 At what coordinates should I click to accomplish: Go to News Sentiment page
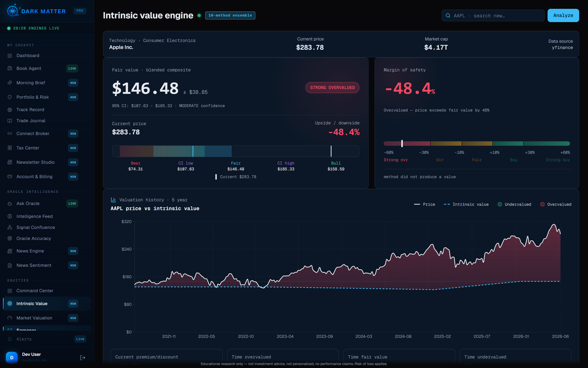coord(46,265)
